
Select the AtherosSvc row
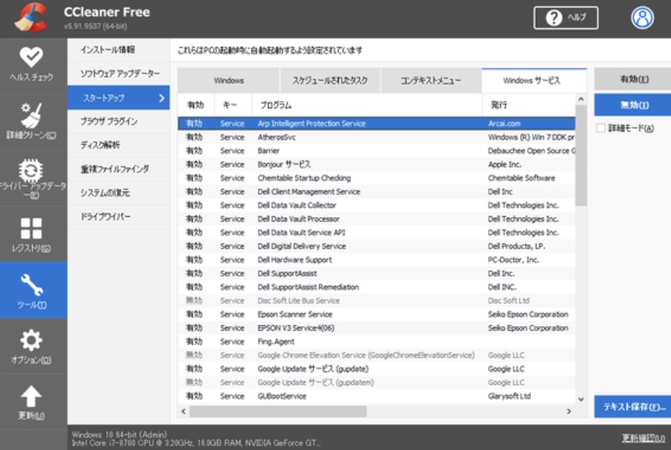point(377,137)
